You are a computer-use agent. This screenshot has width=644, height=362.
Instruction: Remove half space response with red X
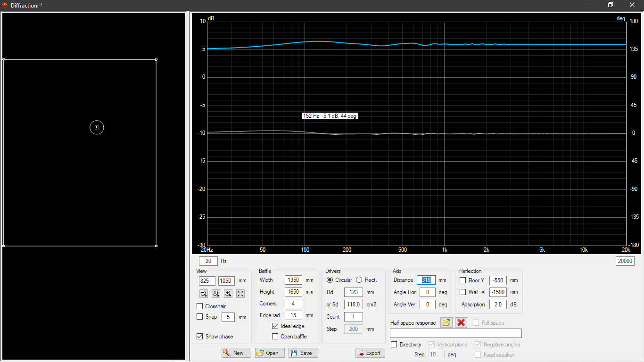461,322
